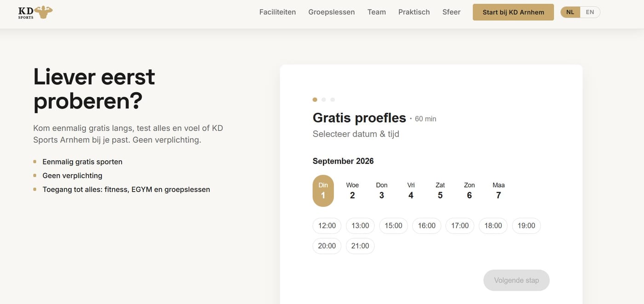The width and height of the screenshot is (644, 304).
Task: Open the Groepslessen menu item
Action: coord(331,12)
